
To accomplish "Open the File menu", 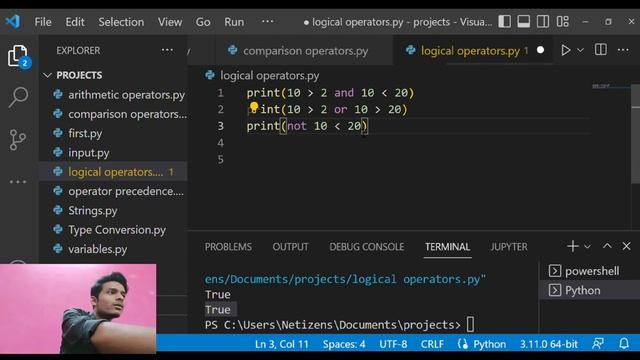I will (x=43, y=22).
